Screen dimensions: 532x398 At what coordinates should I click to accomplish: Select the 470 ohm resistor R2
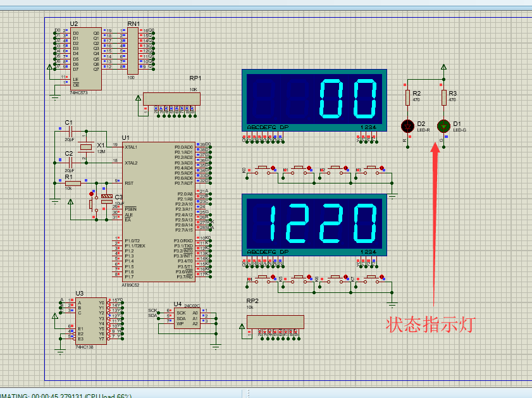pyautogui.click(x=407, y=98)
